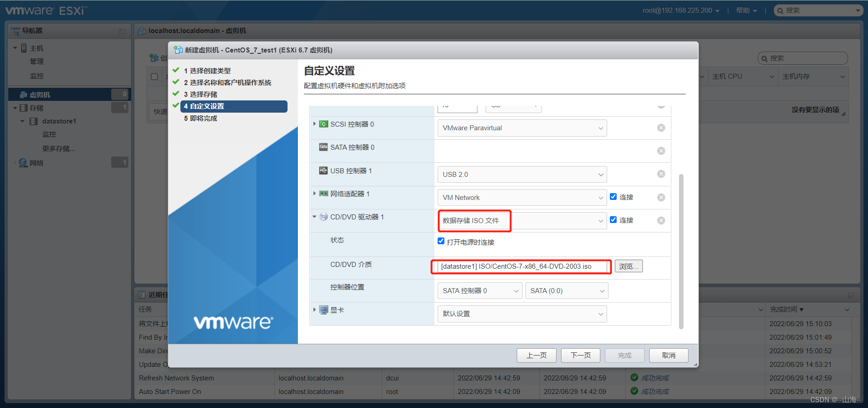Open the SATA 控制器 0 location dropdown

pos(480,291)
